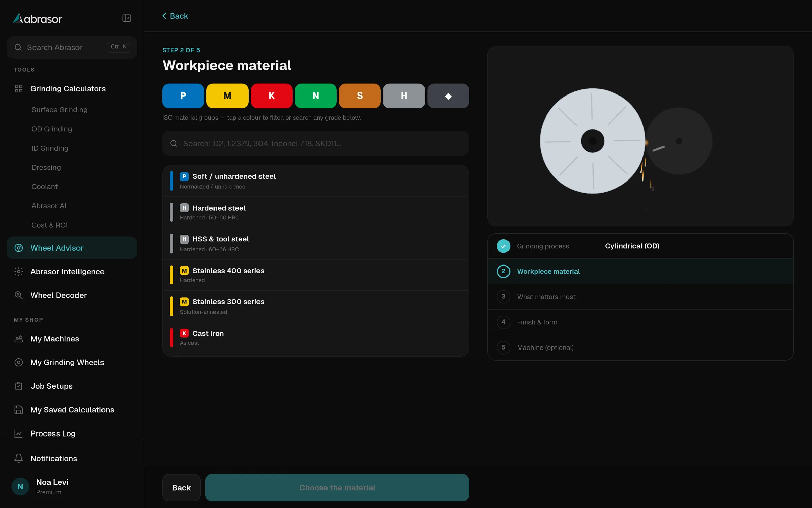
Task: Open Cost & ROI calculator
Action: pyautogui.click(x=49, y=225)
